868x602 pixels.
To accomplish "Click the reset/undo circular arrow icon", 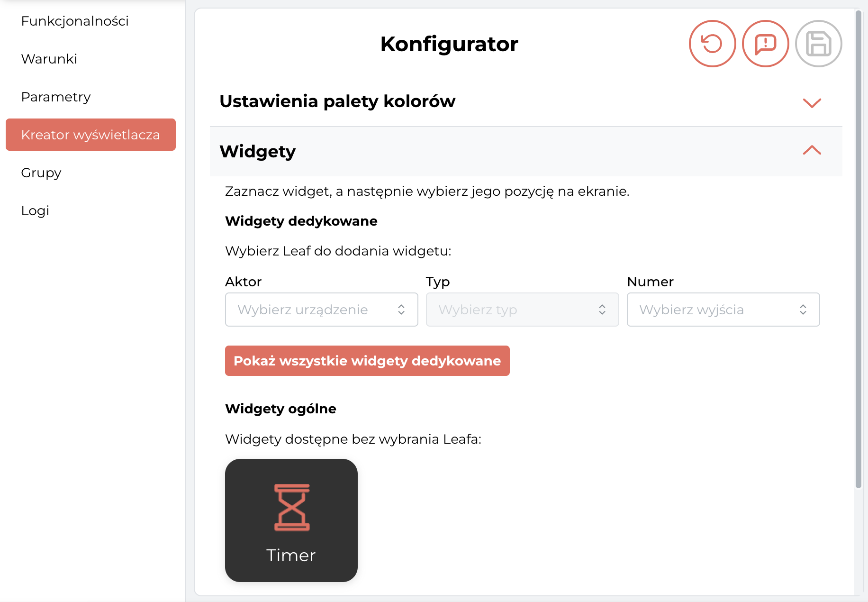I will pos(712,44).
